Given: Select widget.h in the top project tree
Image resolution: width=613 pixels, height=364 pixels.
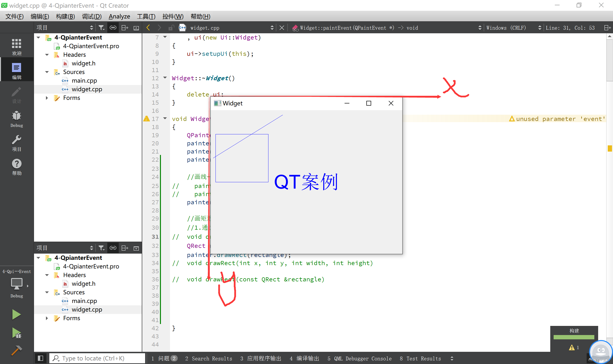Looking at the screenshot, I should pyautogui.click(x=83, y=63).
